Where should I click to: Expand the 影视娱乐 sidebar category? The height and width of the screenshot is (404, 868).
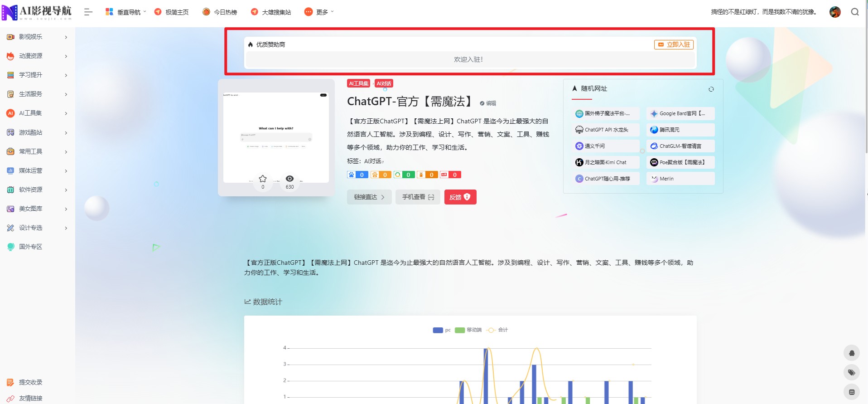click(x=37, y=37)
